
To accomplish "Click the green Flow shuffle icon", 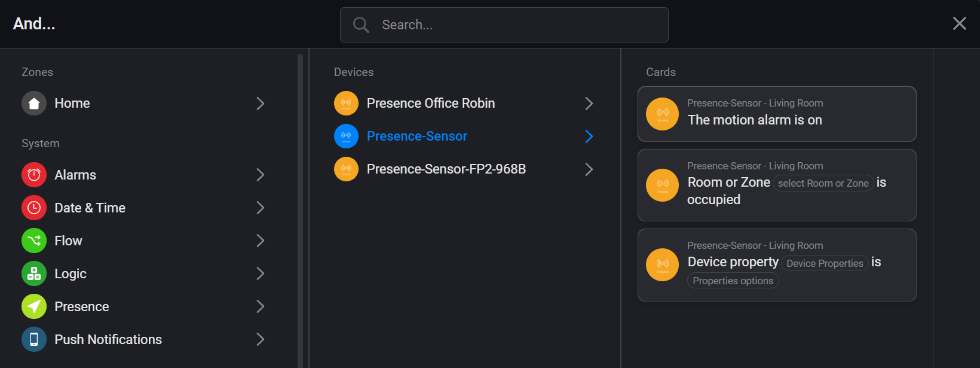I will click(x=34, y=241).
